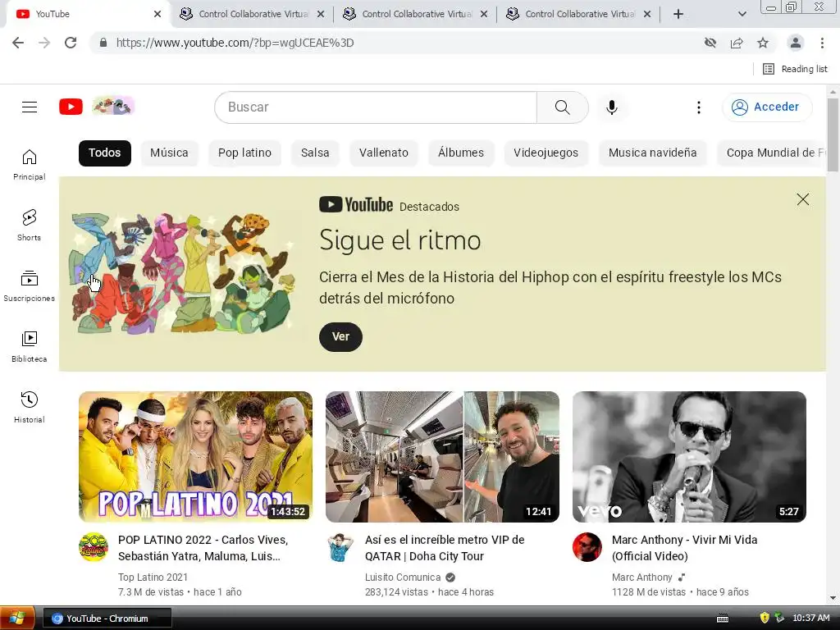The width and height of the screenshot is (840, 630).
Task: Click the magnifier search button
Action: 563,107
